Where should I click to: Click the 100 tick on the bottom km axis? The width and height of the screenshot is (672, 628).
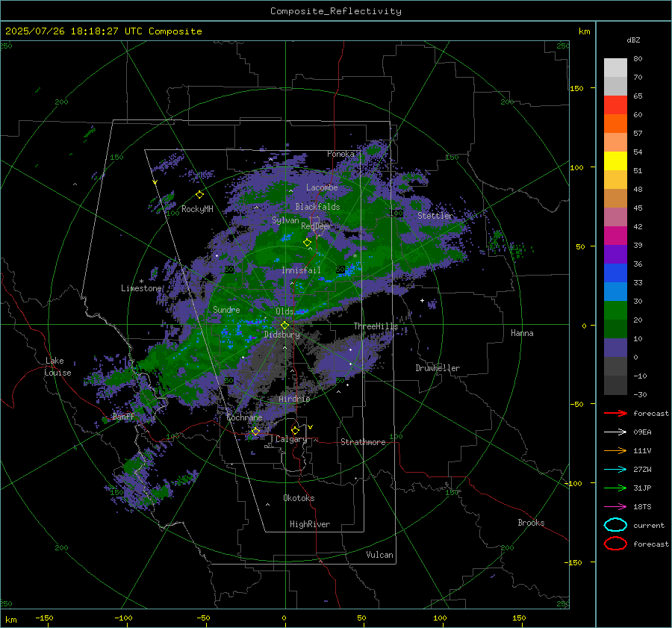coord(440,618)
